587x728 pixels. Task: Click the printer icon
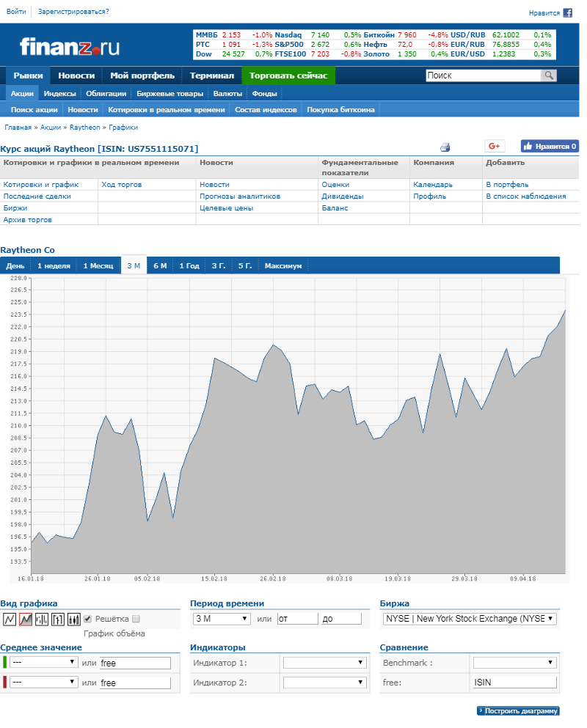(445, 147)
